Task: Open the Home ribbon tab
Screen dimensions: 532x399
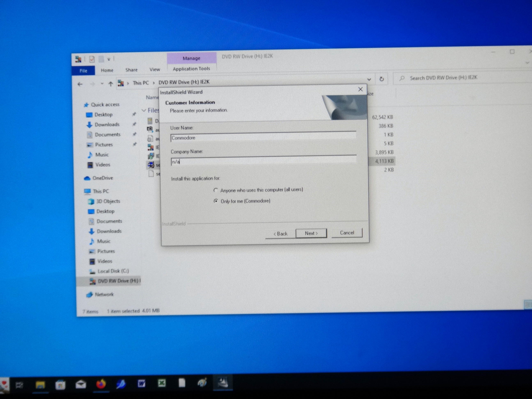Action: 107,70
